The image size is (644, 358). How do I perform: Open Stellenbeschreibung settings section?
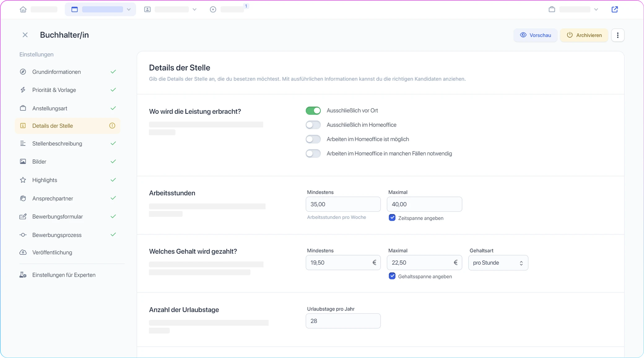(x=57, y=144)
